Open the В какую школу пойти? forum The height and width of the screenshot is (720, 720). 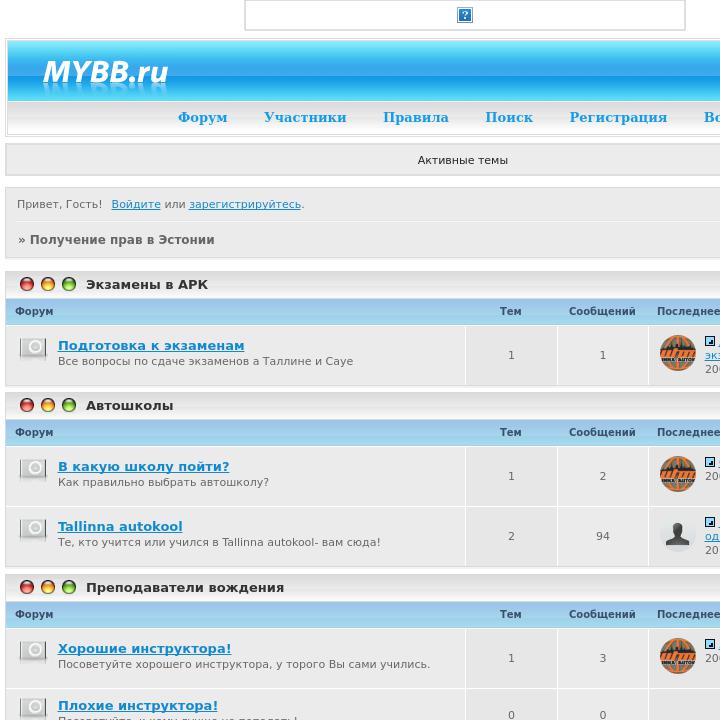[x=143, y=467]
